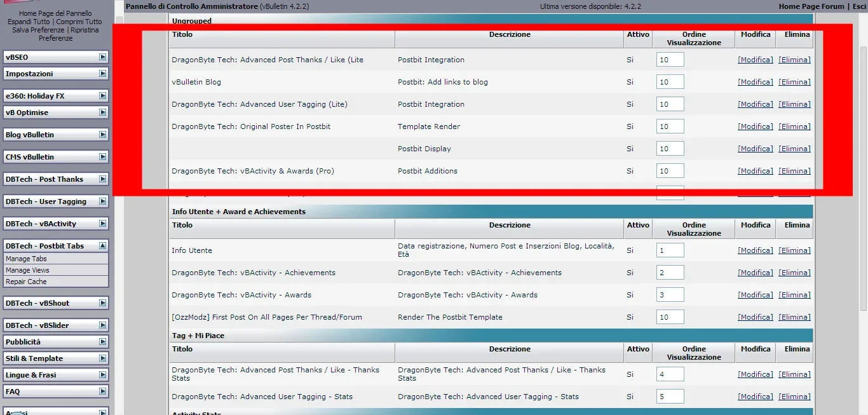Click Elimina for Original Poster In Postbit

click(x=795, y=126)
